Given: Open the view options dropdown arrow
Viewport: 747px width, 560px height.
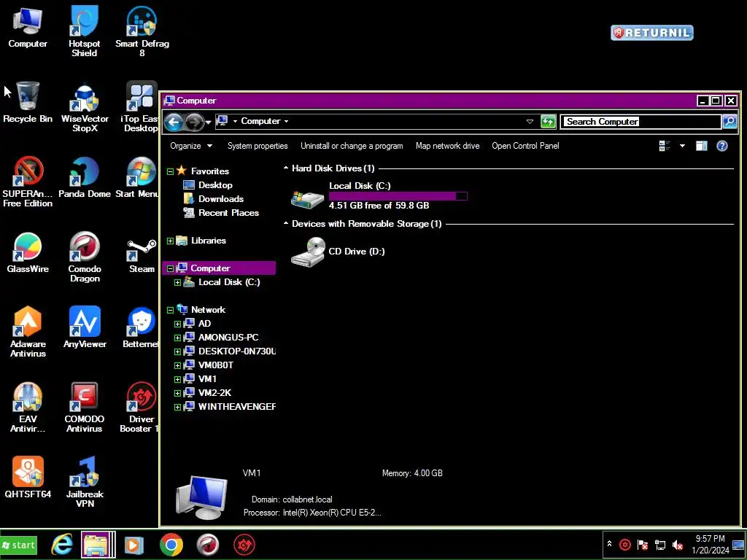Looking at the screenshot, I should (682, 146).
